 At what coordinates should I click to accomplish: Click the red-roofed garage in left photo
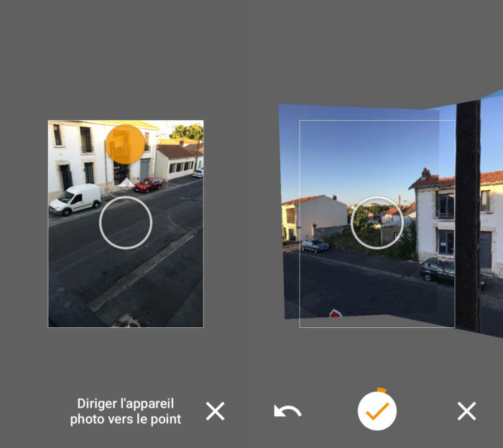(173, 161)
